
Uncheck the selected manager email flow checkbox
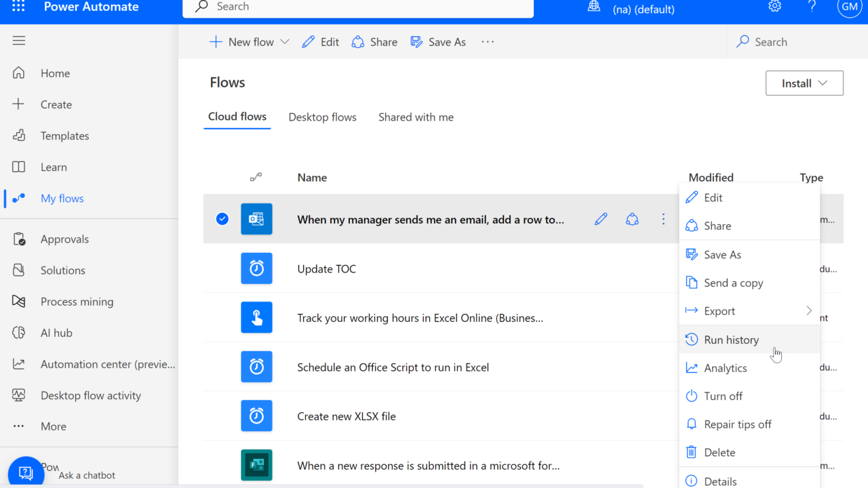(x=222, y=219)
